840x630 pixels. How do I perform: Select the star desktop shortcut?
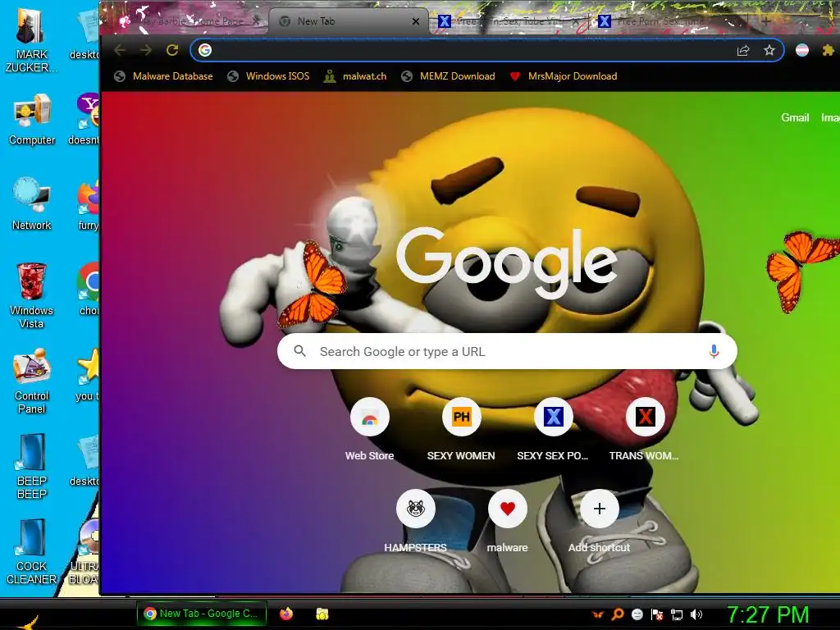click(x=88, y=375)
